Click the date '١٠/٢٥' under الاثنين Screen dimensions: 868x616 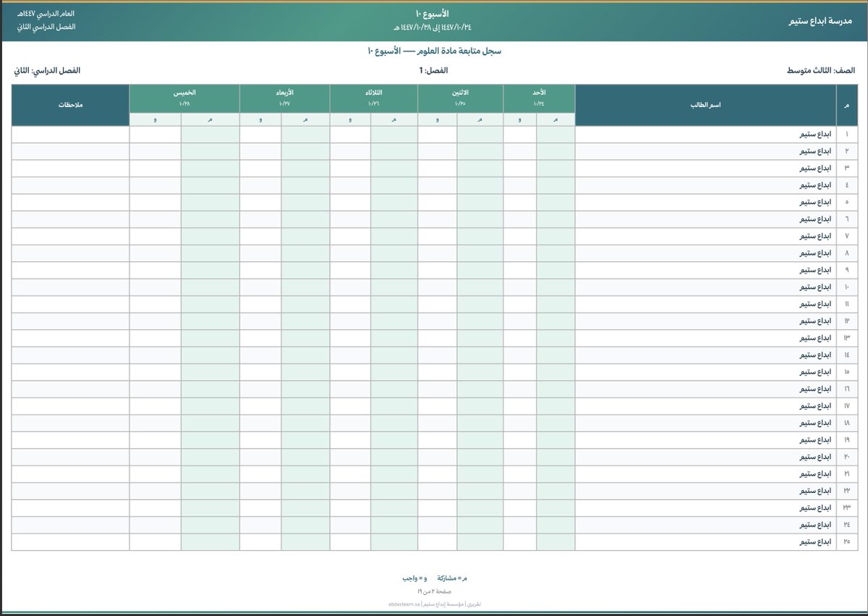click(460, 104)
